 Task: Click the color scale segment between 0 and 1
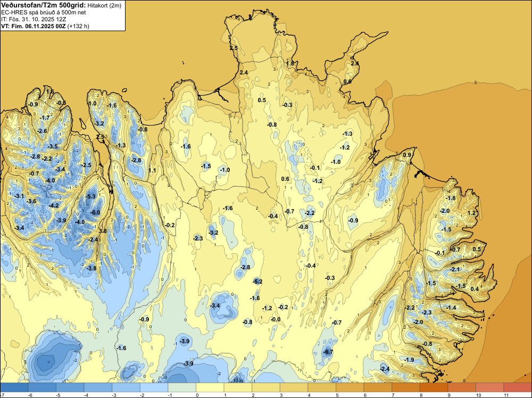[x=210, y=387]
